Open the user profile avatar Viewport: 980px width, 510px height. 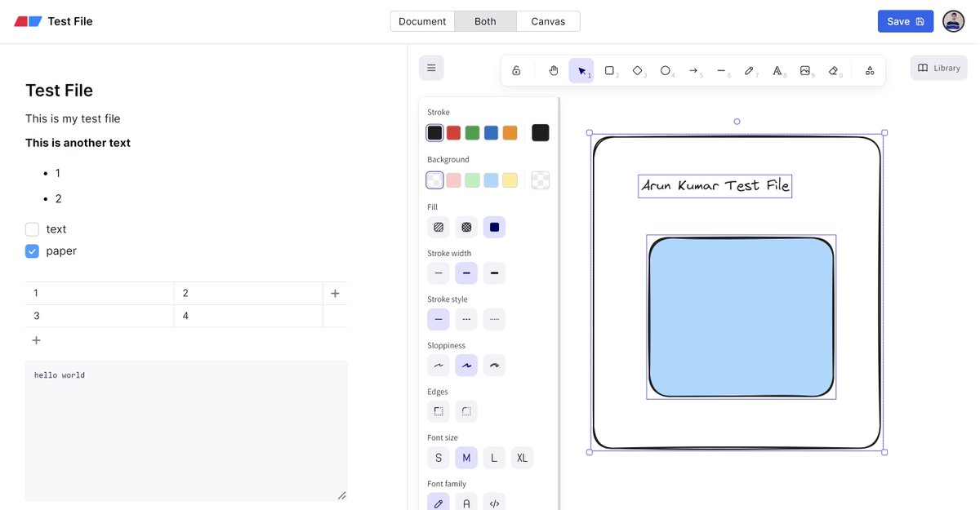[953, 21]
